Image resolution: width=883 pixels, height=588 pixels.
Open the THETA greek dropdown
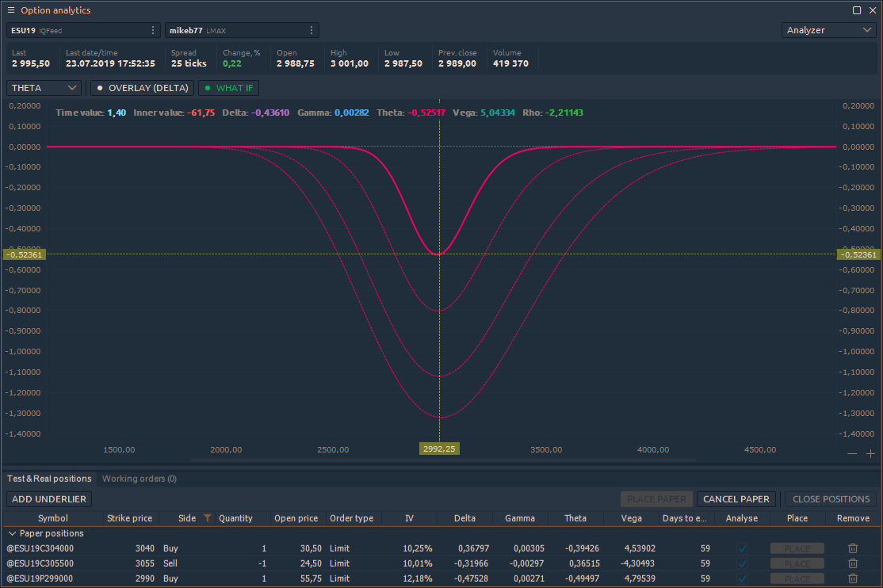click(x=44, y=88)
